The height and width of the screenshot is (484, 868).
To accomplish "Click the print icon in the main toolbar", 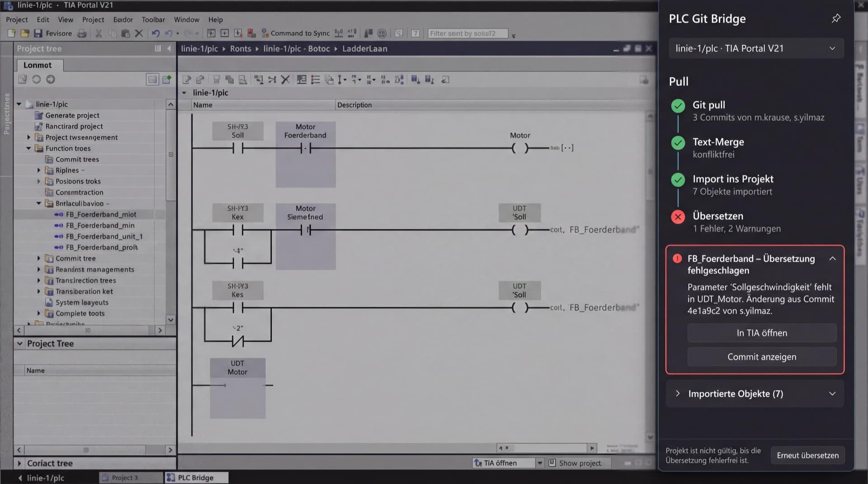I will point(82,33).
